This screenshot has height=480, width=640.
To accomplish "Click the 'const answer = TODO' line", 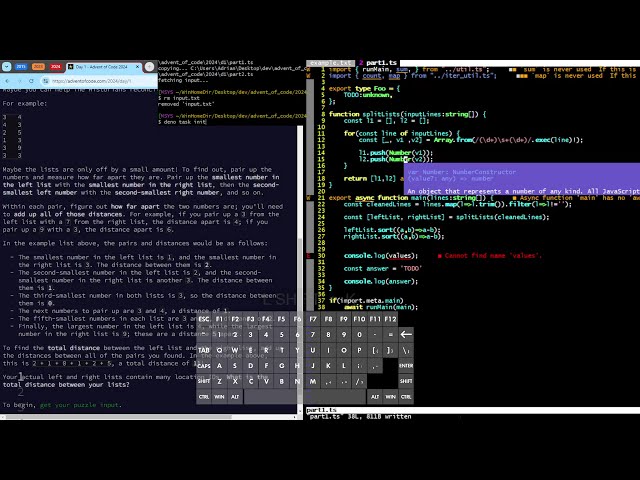I will coord(382,269).
